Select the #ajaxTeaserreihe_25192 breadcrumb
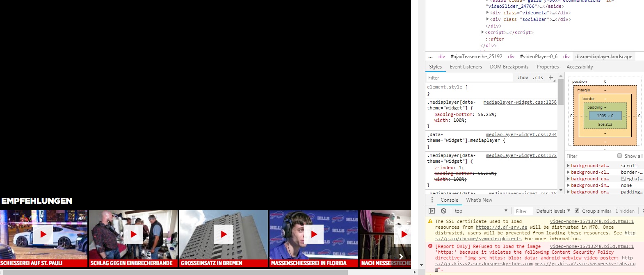Image resolution: width=644 pixels, height=275 pixels. click(476, 57)
